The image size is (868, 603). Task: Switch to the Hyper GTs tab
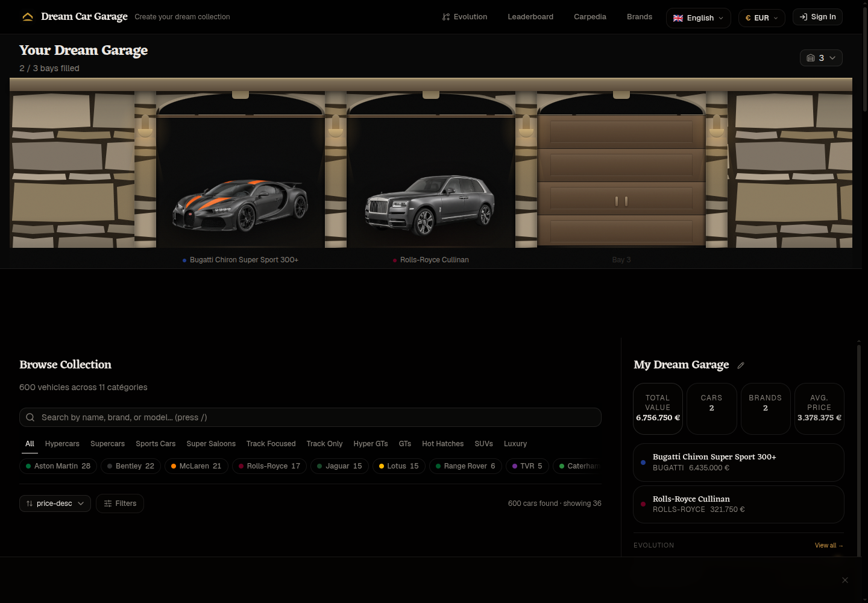371,444
